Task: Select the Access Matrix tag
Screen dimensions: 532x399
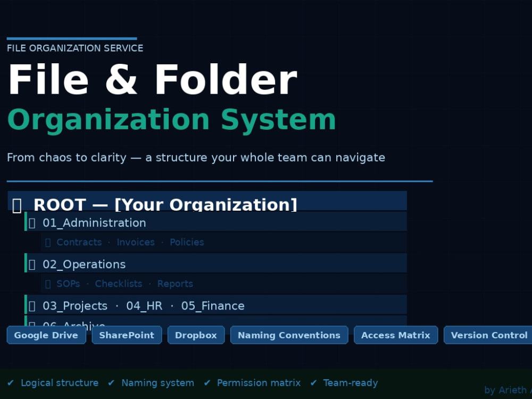Action: 396,335
